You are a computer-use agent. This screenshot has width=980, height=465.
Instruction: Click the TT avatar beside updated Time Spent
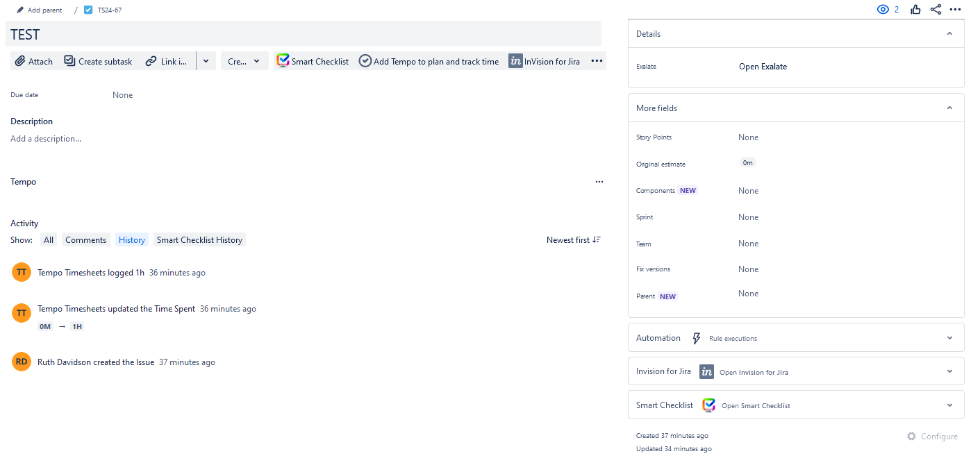pyautogui.click(x=22, y=313)
